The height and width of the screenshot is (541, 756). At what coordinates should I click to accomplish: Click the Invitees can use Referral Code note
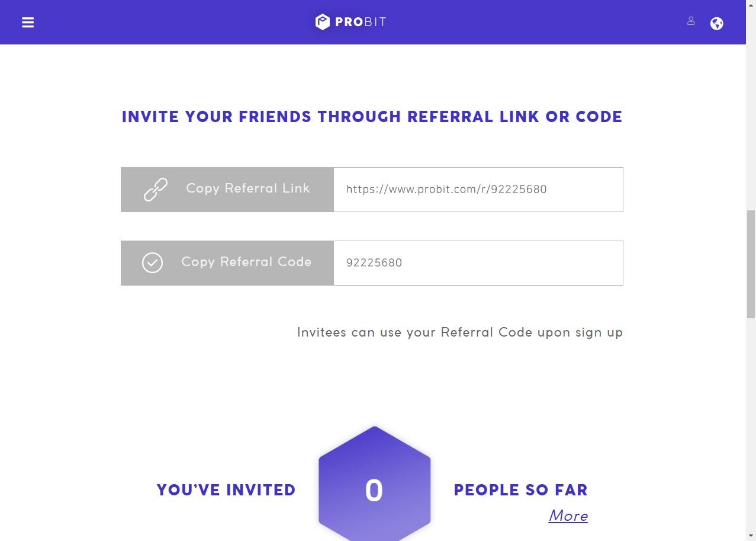click(460, 332)
